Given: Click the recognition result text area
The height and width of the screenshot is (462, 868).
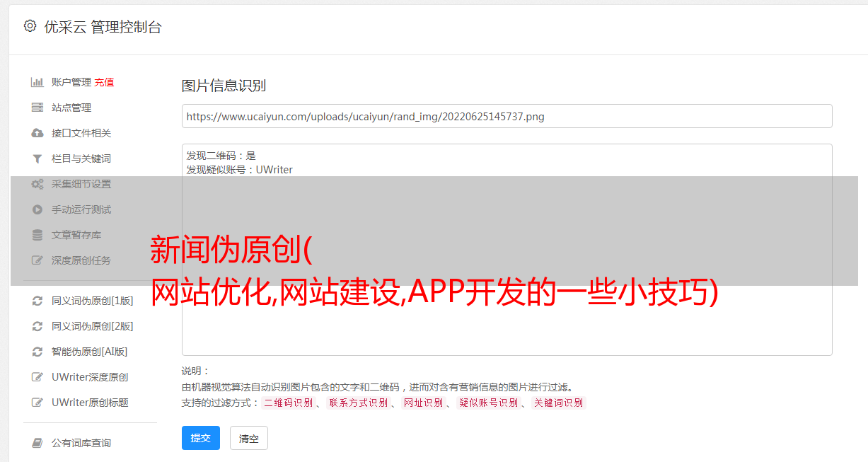Looking at the screenshot, I should [x=507, y=249].
